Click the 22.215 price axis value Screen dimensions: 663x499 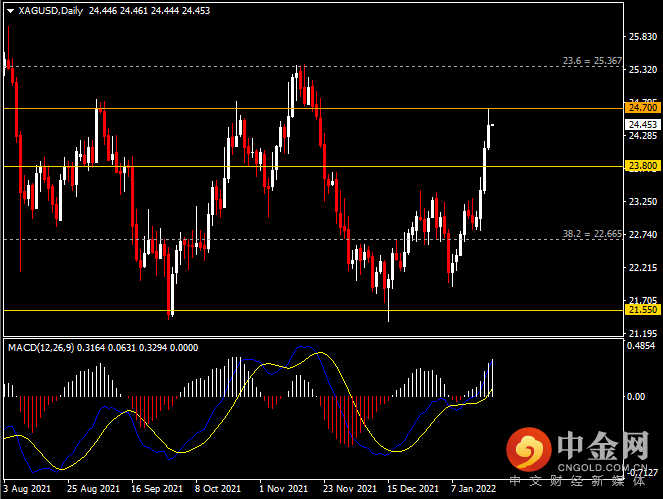pos(643,268)
